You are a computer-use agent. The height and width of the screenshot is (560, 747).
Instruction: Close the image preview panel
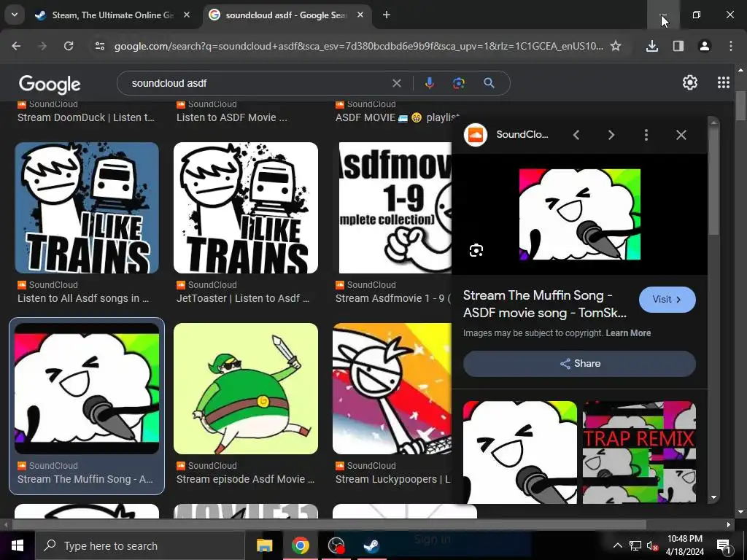pyautogui.click(x=681, y=135)
